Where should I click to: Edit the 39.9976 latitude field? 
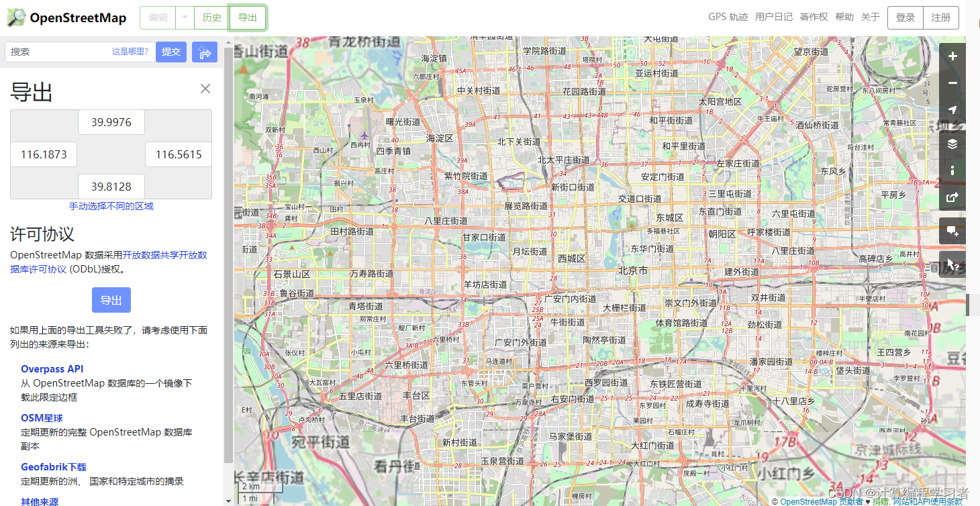(111, 122)
